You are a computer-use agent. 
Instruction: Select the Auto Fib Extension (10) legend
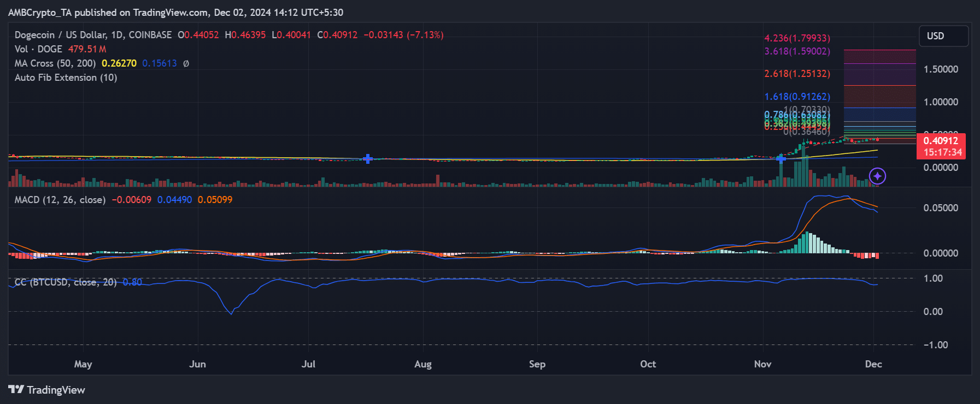click(66, 78)
